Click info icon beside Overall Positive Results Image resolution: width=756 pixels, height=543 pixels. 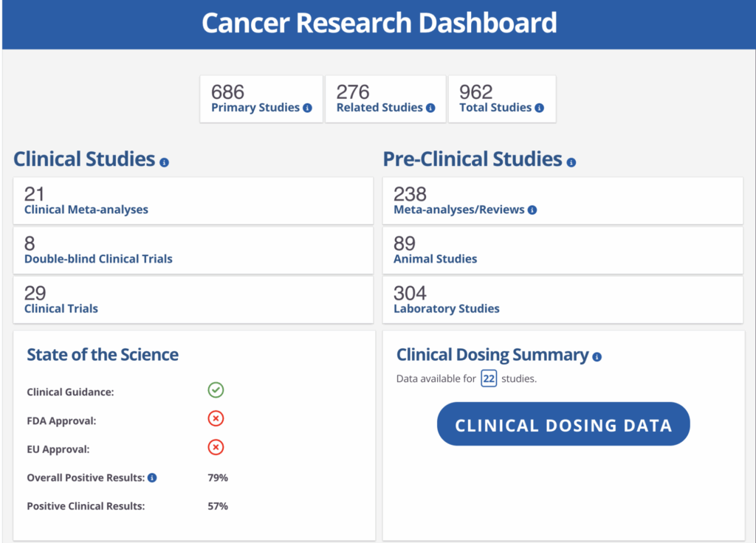coord(152,478)
